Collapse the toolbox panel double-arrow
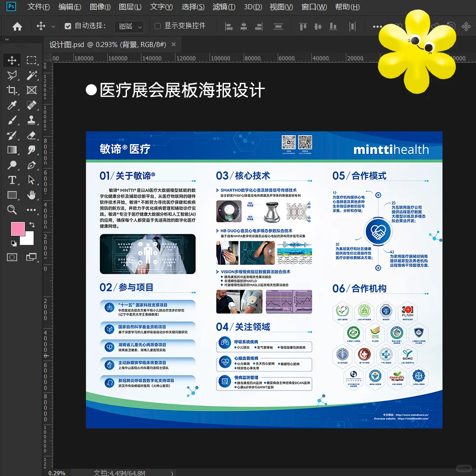 click(x=7, y=40)
